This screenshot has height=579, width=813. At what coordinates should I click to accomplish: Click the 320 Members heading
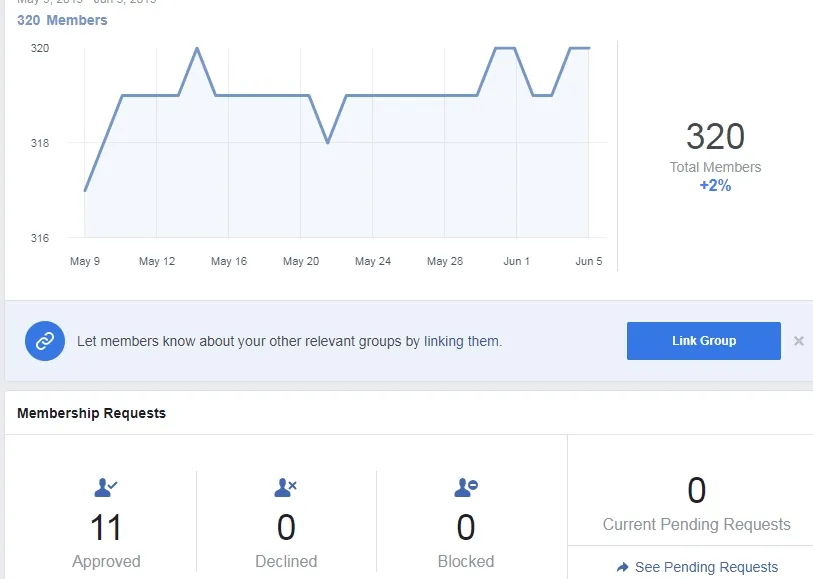tap(62, 20)
